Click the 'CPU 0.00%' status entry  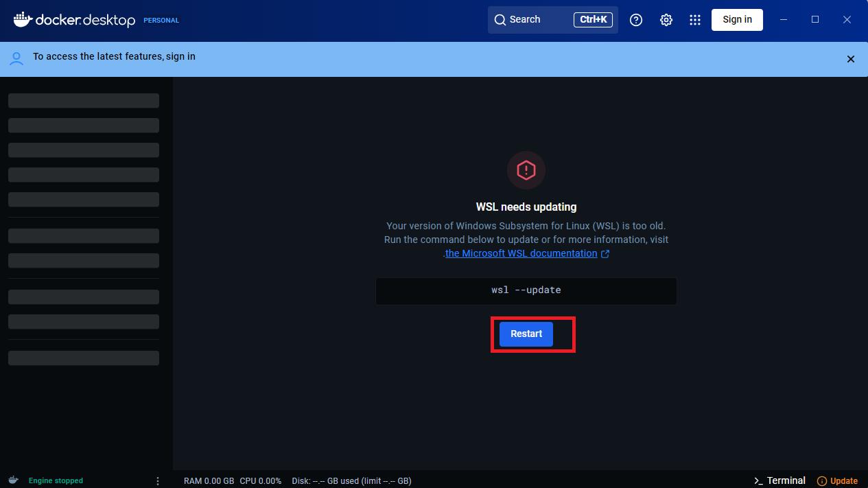click(x=261, y=481)
